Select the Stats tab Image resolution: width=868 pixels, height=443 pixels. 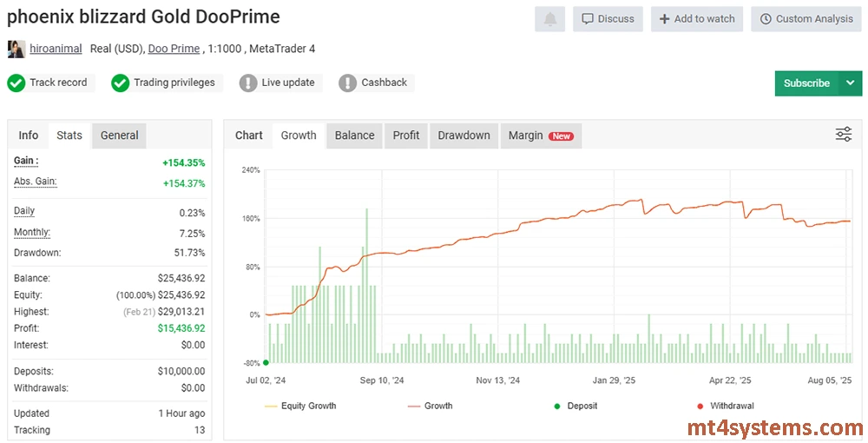pos(69,136)
